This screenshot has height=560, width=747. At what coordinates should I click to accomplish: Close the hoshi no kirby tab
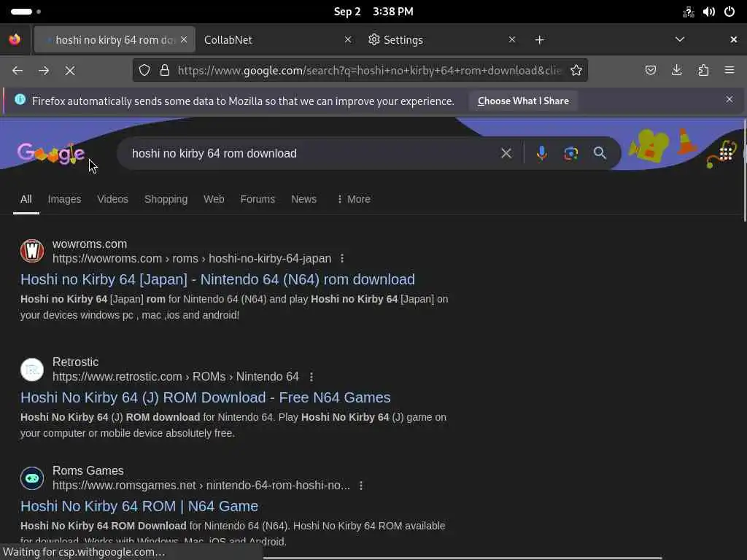pyautogui.click(x=184, y=39)
